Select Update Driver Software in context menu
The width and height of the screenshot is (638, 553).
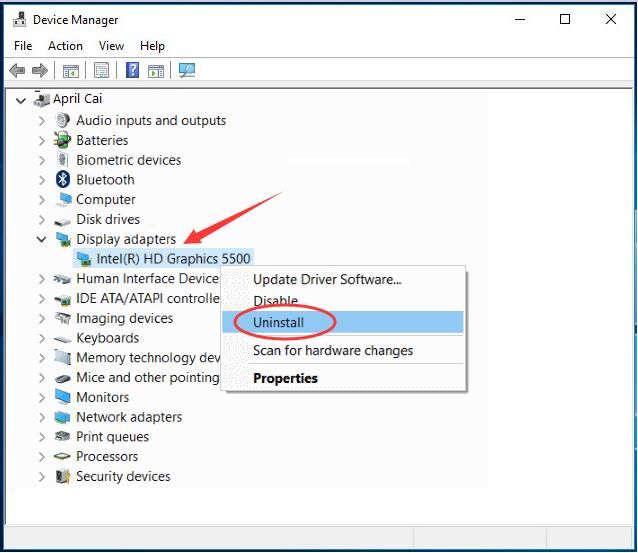[327, 280]
